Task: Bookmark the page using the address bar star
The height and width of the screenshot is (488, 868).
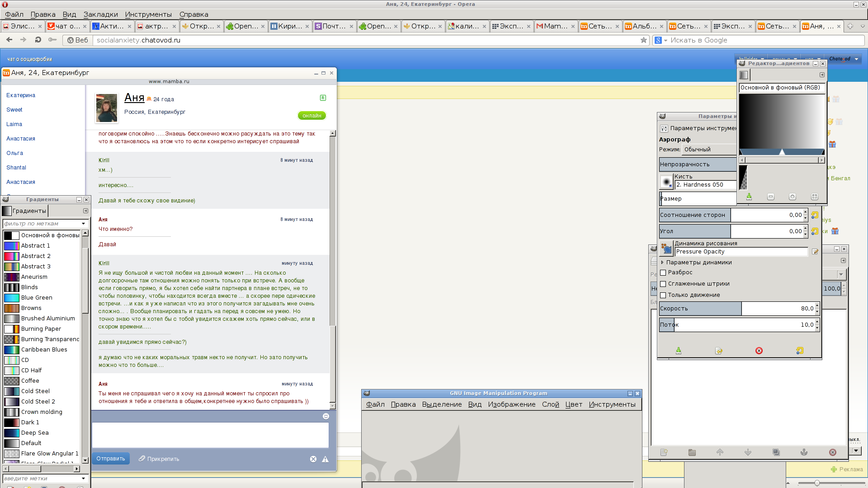Action: (x=643, y=40)
